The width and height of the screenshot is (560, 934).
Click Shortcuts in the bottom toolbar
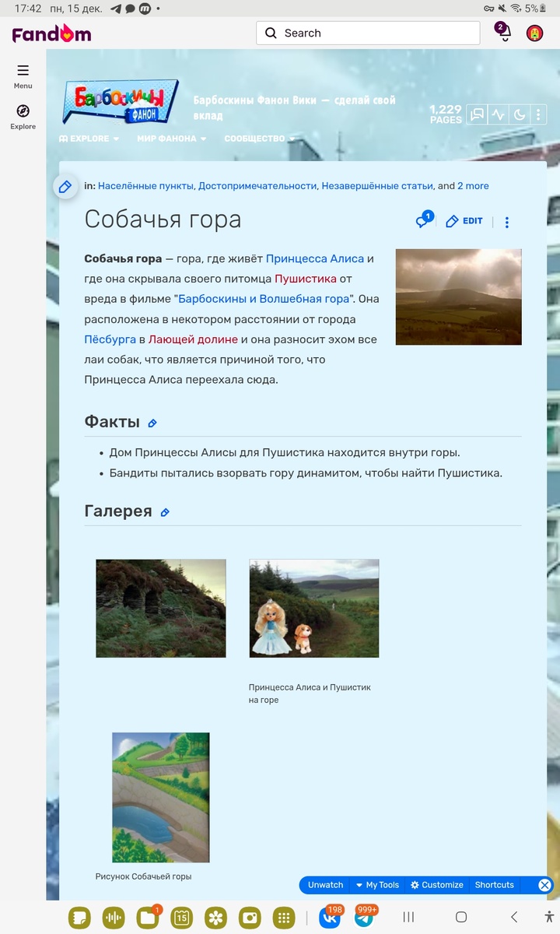click(x=495, y=885)
